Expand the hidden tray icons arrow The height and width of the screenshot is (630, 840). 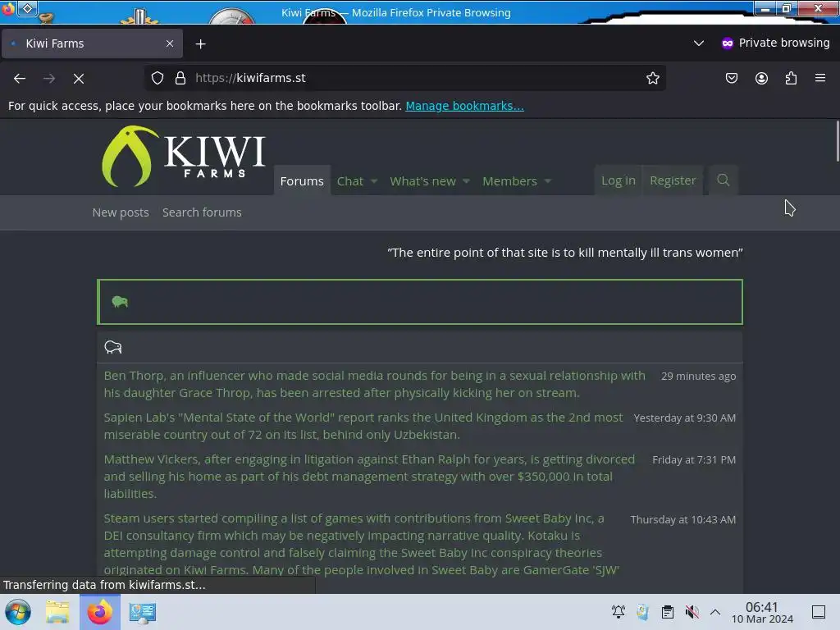(715, 612)
